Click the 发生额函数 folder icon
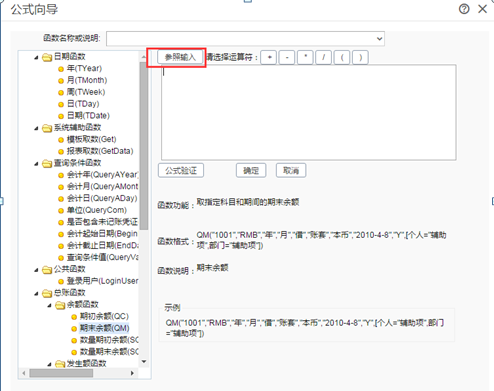This screenshot has height=391, width=494. (x=60, y=364)
